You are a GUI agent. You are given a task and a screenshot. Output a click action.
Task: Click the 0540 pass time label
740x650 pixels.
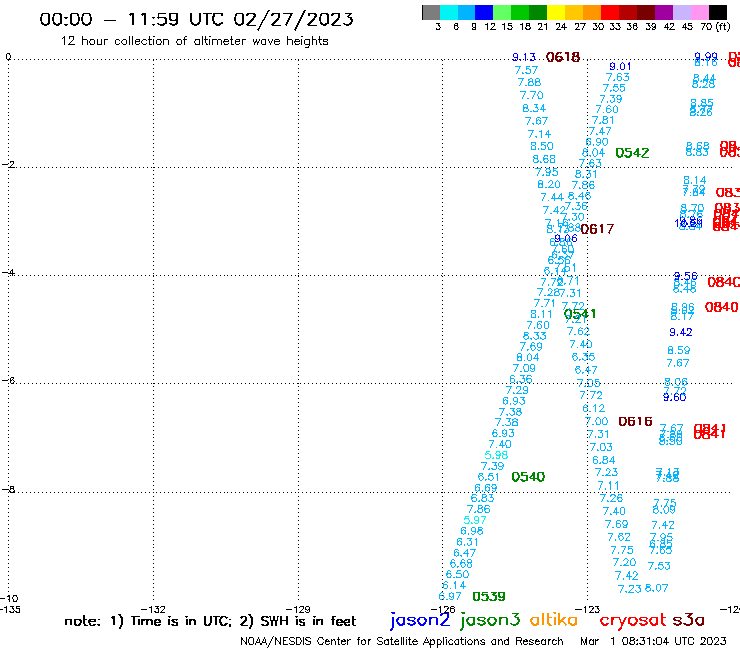click(x=528, y=477)
